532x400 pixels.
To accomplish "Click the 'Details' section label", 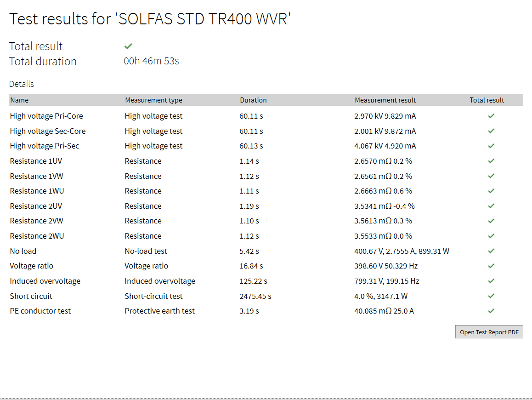I will coord(22,84).
